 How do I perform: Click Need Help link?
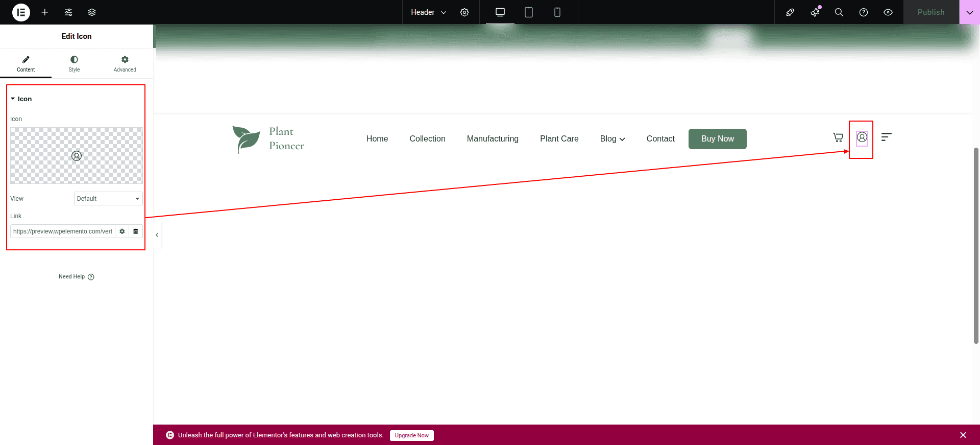pos(77,276)
